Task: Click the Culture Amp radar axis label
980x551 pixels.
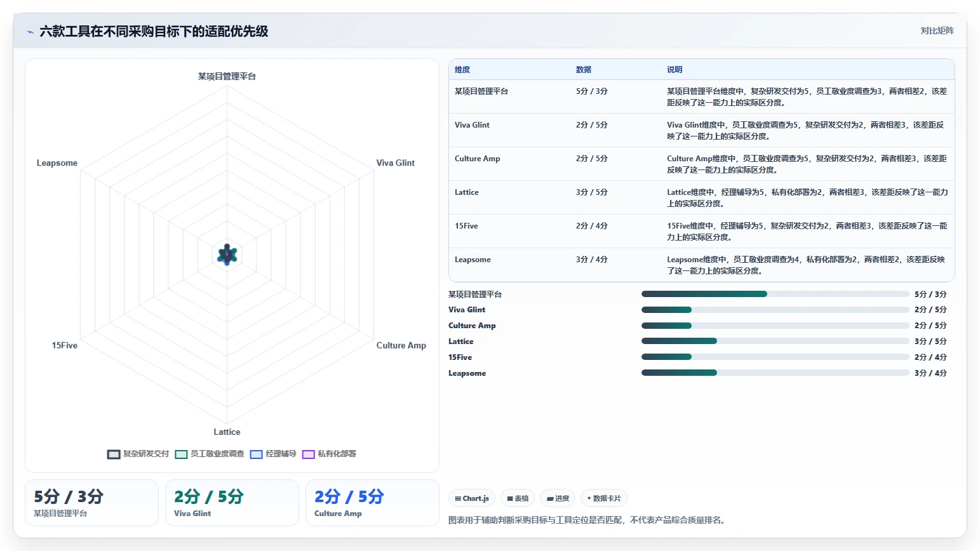Action: pyautogui.click(x=401, y=345)
